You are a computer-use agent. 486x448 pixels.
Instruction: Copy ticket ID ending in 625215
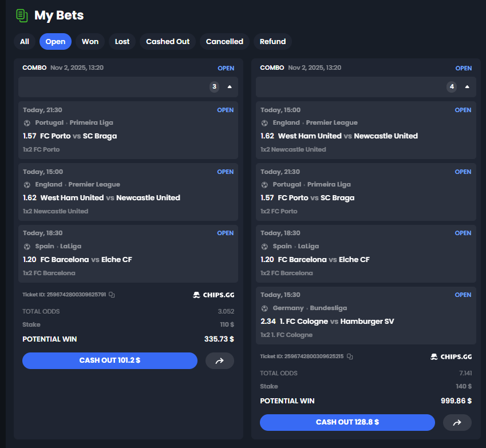(350, 356)
